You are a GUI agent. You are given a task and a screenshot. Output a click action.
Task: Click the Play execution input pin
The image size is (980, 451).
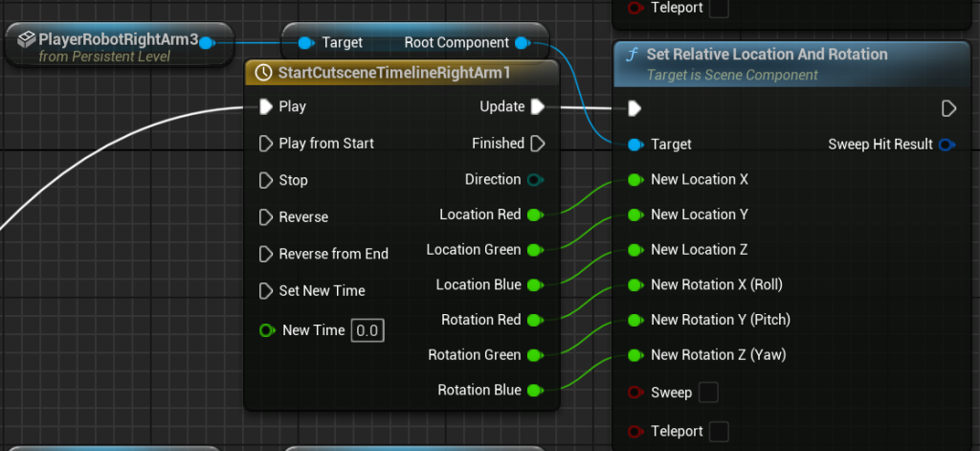265,107
